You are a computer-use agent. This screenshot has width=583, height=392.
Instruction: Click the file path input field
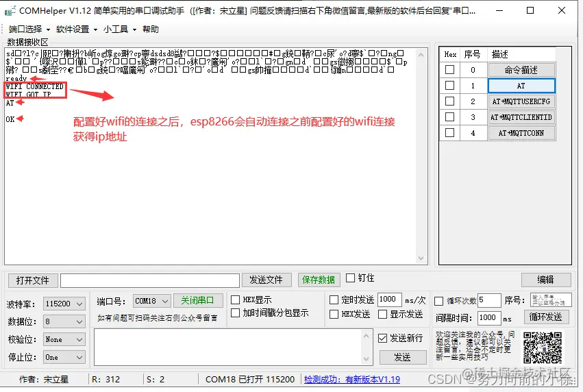150,280
